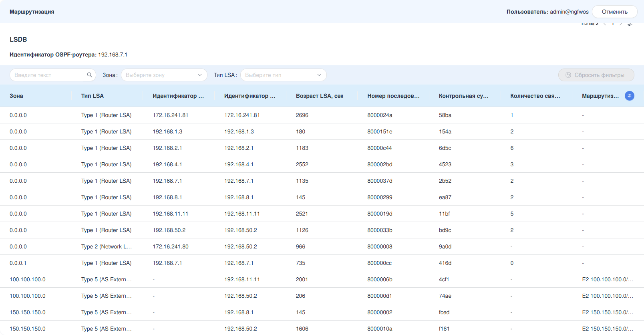Click sequence number 800002bd
This screenshot has height=335, width=644.
tap(380, 164)
